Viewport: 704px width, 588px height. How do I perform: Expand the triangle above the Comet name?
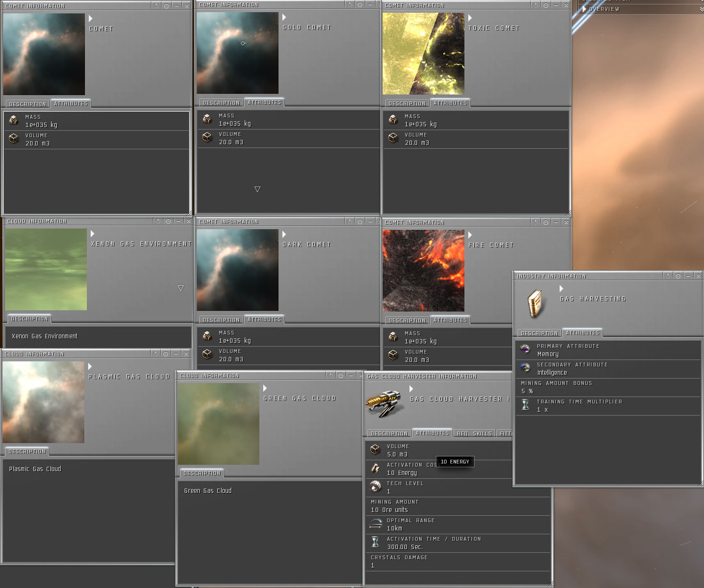(x=90, y=19)
